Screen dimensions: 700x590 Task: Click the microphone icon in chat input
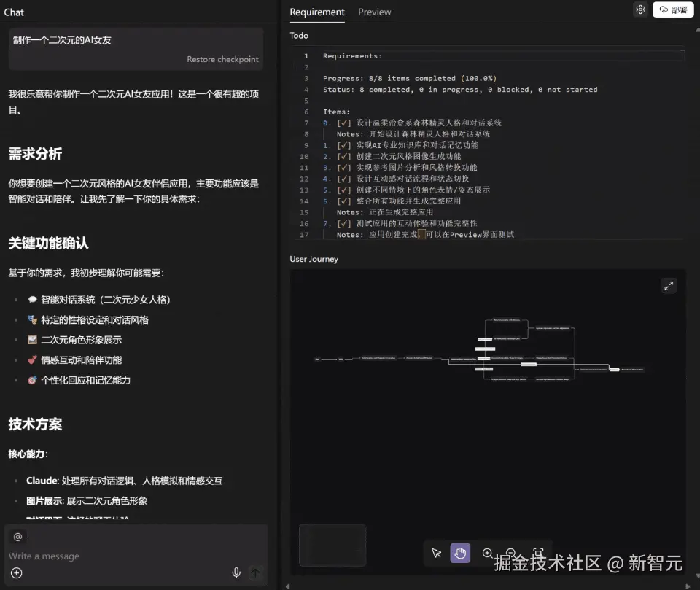236,572
